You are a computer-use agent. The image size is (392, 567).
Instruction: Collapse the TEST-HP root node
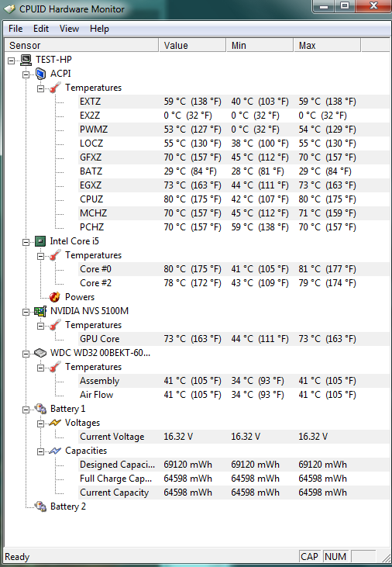(11, 61)
